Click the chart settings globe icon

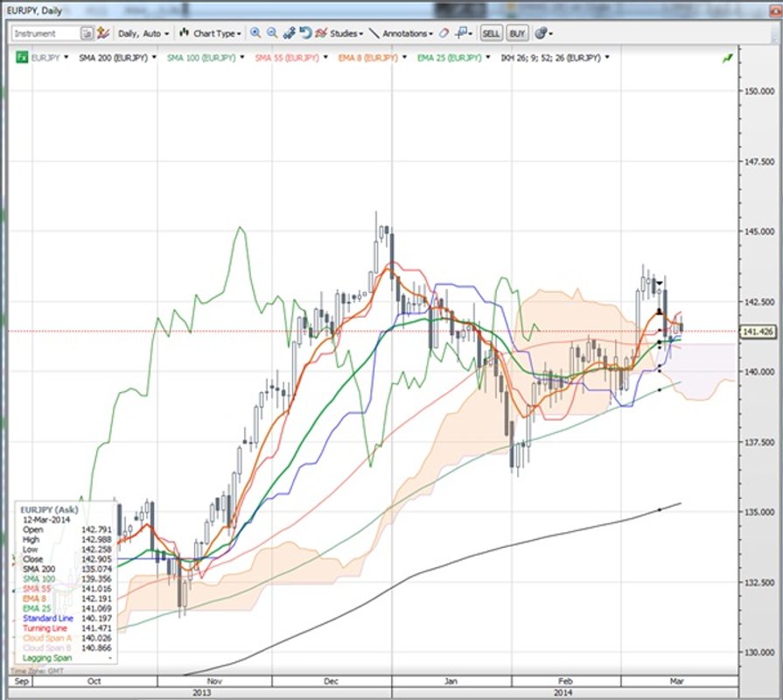click(x=542, y=33)
